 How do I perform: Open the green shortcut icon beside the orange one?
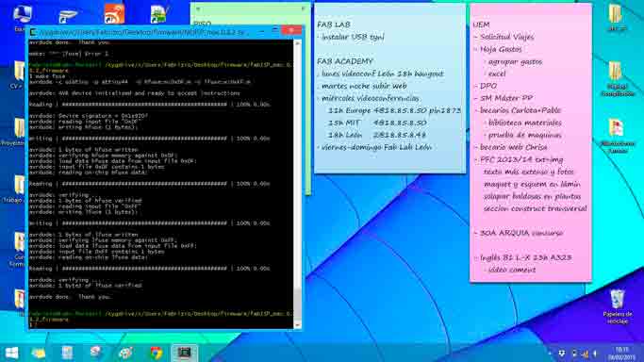(x=158, y=14)
